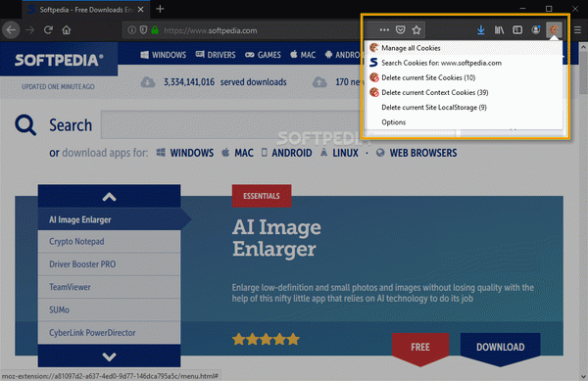588x381 pixels.
Task: Select TeamViewer in the list
Action: click(109, 287)
